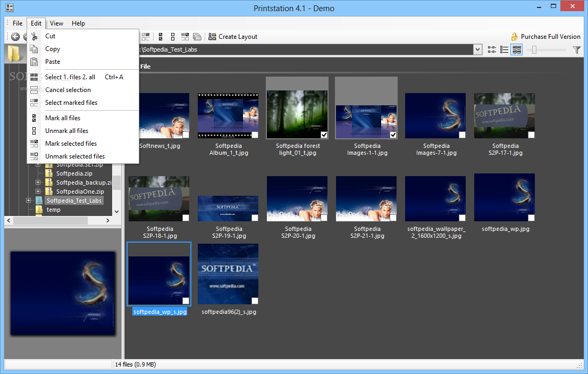Image resolution: width=588 pixels, height=374 pixels.
Task: Choose Unmark all files menu entry
Action: click(x=83, y=130)
